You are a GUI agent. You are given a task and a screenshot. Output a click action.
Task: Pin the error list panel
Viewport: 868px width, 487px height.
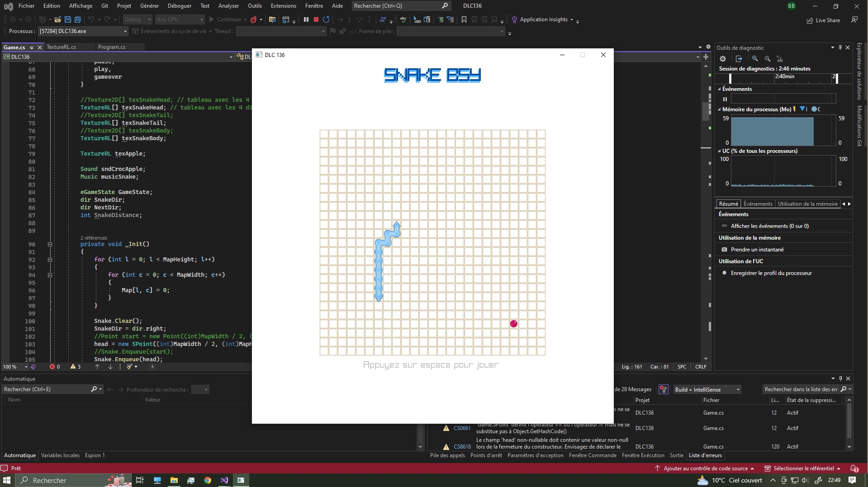click(840, 378)
